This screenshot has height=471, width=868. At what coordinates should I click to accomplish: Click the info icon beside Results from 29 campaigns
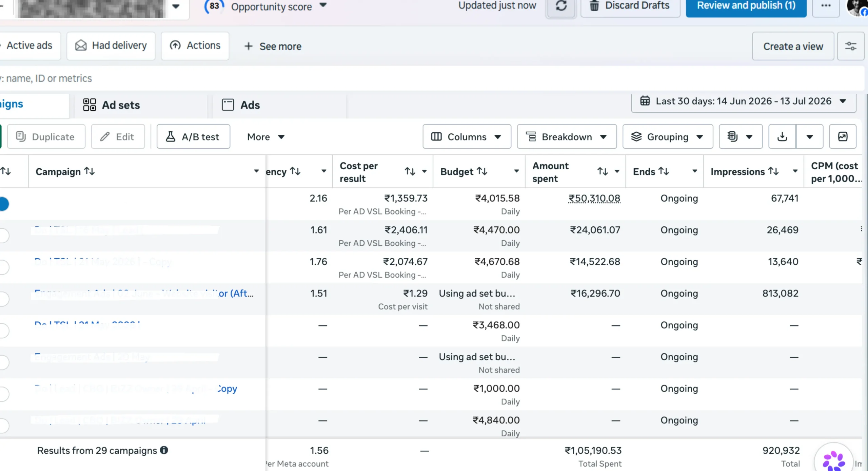(x=164, y=450)
